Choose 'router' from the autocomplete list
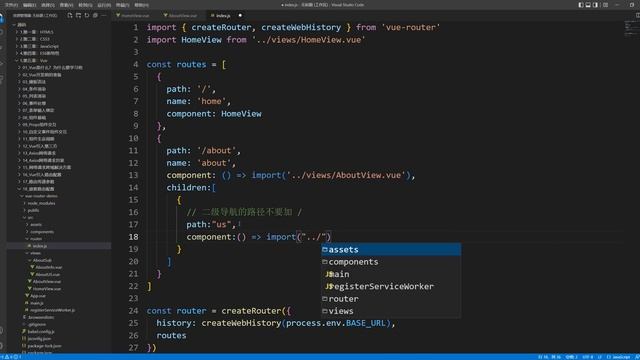The height and width of the screenshot is (360, 640). tap(391, 298)
